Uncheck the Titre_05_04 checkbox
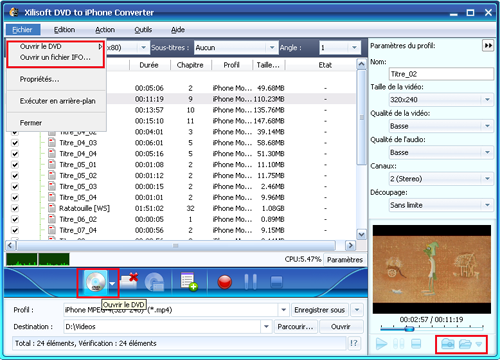The image size is (500, 360). tap(15, 197)
